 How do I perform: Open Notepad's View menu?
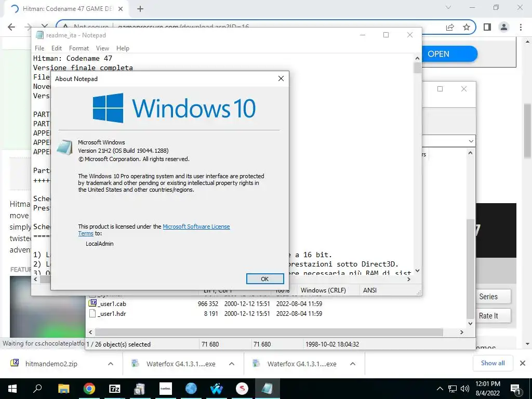coord(102,48)
